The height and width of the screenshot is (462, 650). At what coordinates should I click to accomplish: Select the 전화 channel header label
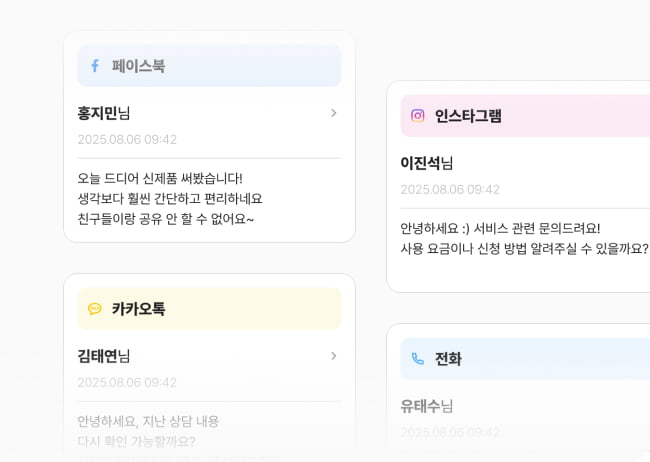click(x=448, y=359)
